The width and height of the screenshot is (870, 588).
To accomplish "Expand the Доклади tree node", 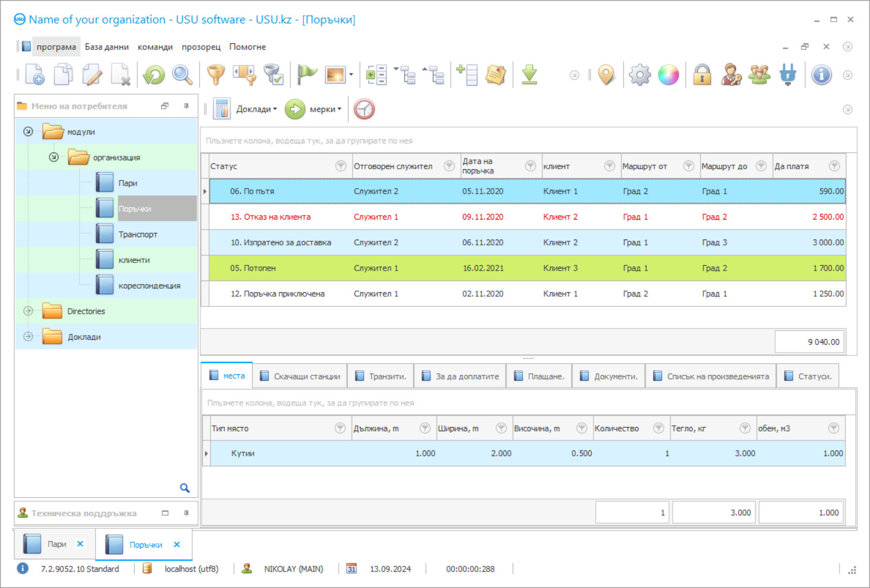I will tap(28, 337).
